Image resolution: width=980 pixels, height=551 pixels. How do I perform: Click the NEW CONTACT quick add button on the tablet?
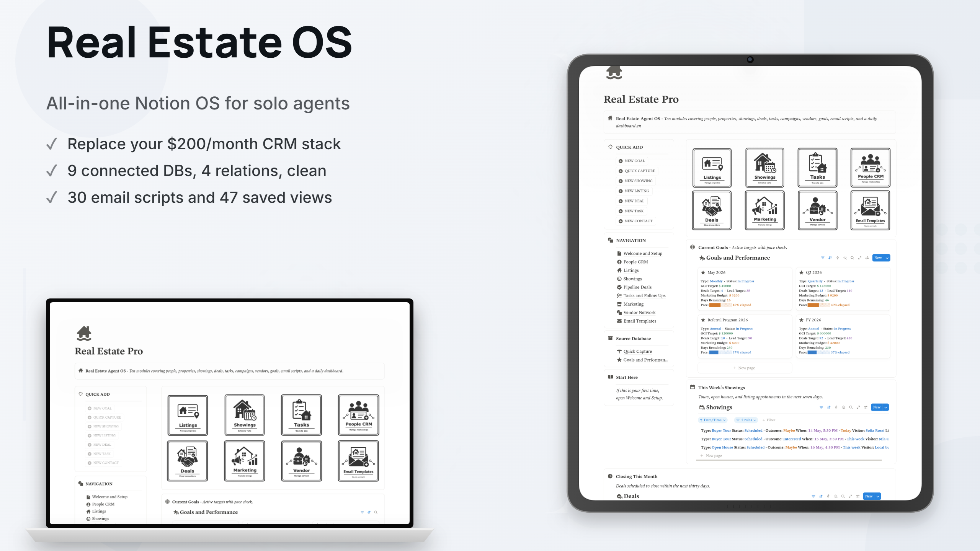636,221
